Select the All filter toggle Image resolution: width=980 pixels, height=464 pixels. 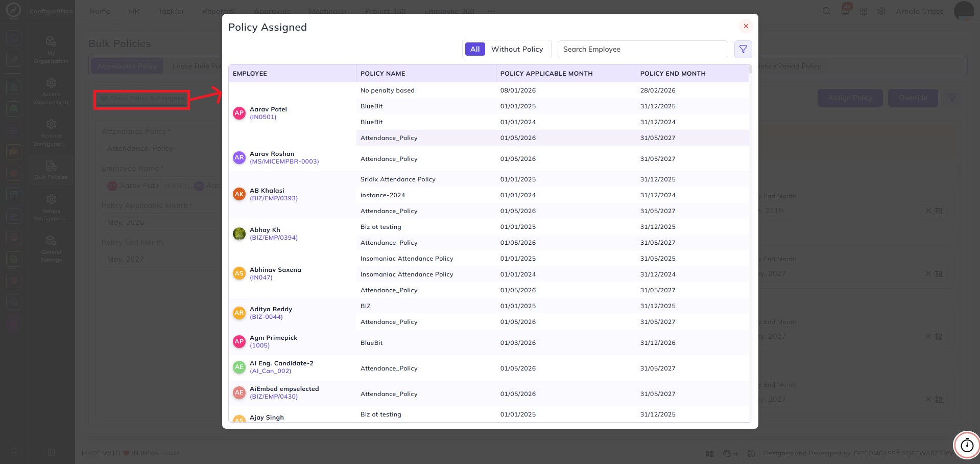[475, 49]
